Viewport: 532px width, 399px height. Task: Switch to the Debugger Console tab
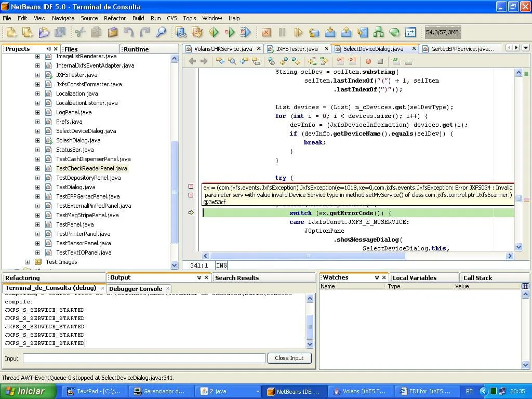click(135, 288)
